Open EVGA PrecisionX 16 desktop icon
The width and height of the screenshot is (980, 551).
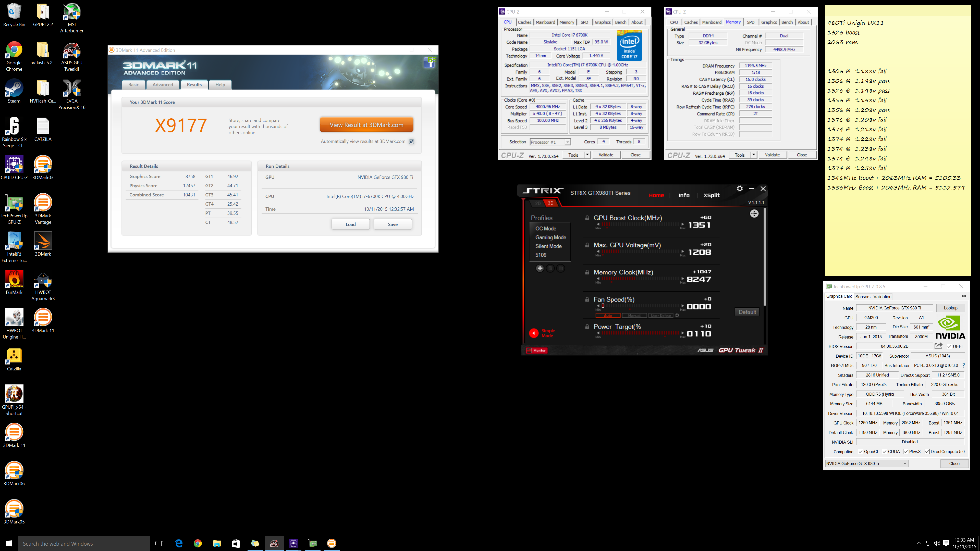coord(71,95)
